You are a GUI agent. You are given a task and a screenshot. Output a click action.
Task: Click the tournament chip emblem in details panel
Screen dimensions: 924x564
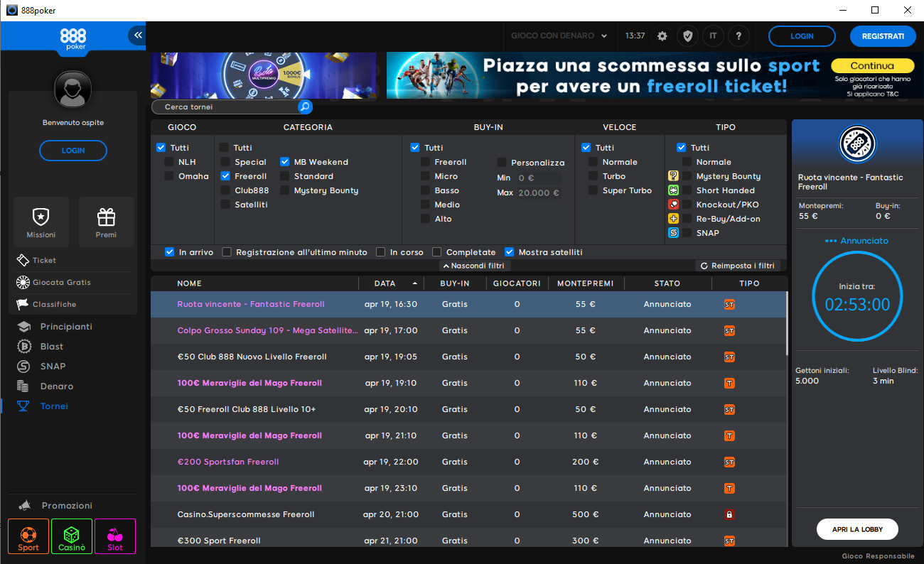coord(857,145)
